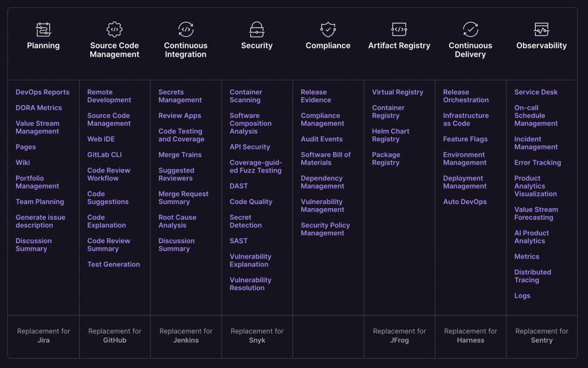Go to Vulnerability Resolution
The height and width of the screenshot is (368, 588).
[250, 284]
